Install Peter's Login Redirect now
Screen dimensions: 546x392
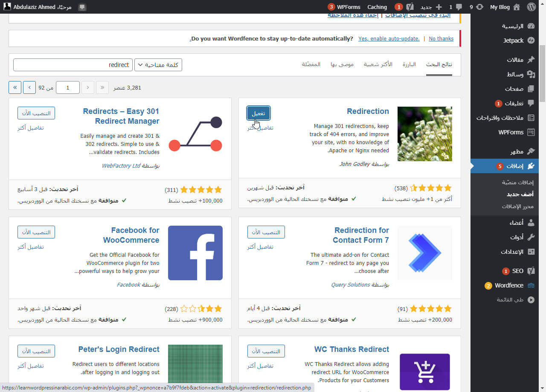tap(36, 351)
